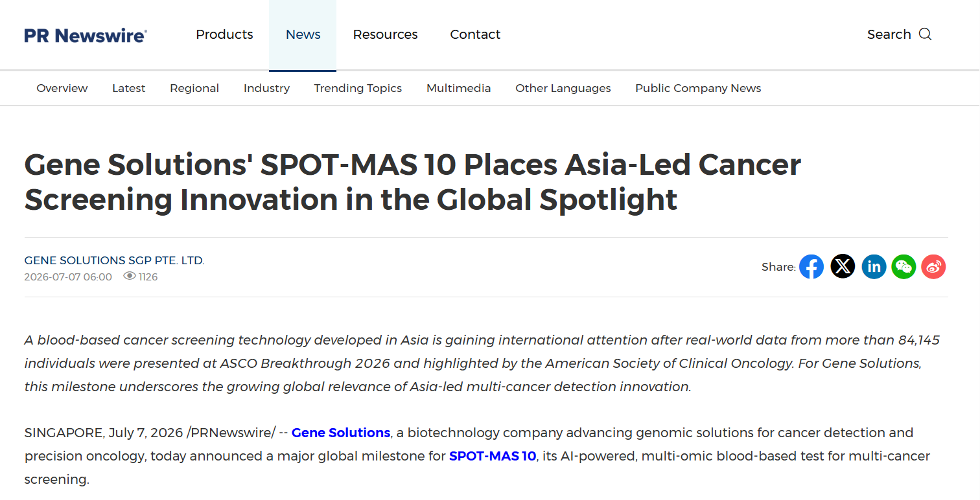This screenshot has height=500, width=980.
Task: Open the Regional news tab
Action: point(194,88)
